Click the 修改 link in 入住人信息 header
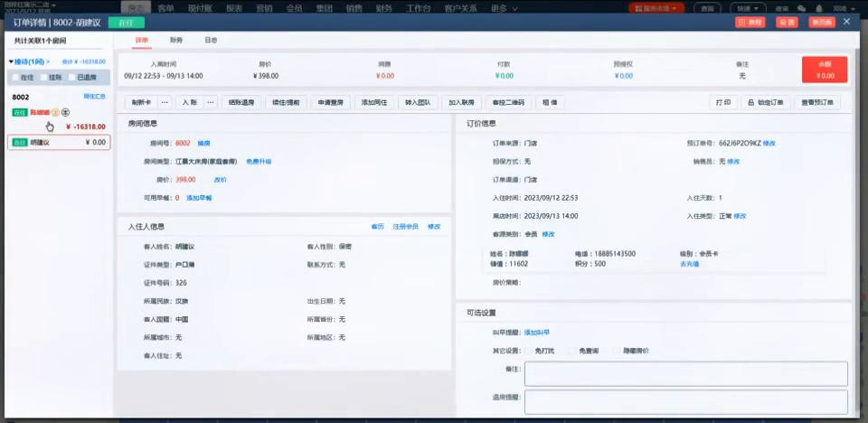Viewport: 868px width, 423px height. pyautogui.click(x=434, y=227)
